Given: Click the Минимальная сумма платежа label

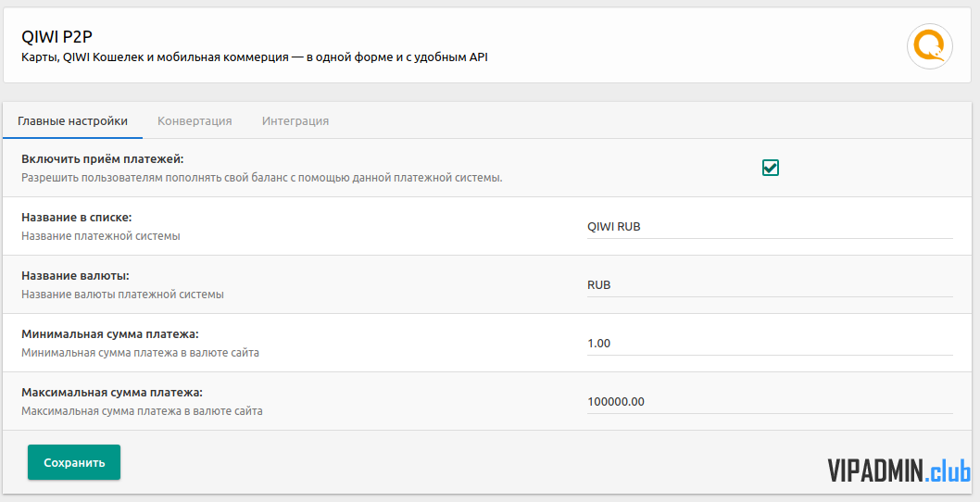Looking at the screenshot, I should tap(110, 333).
